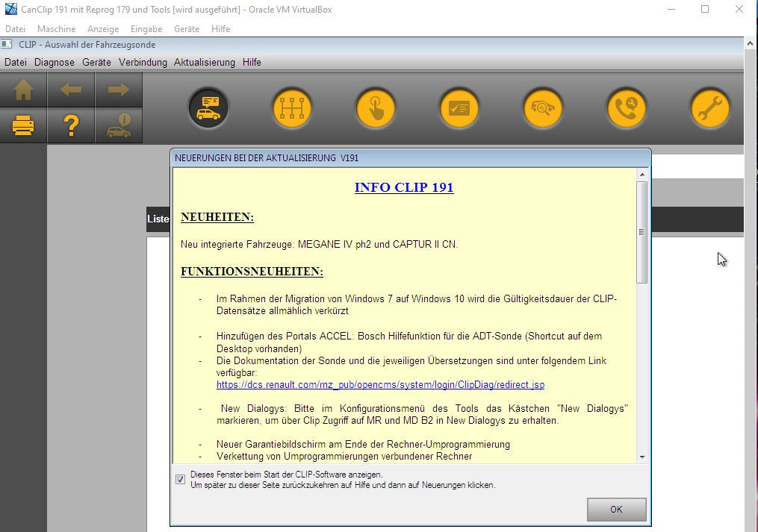Click the vehicle info car icon
Viewport: 758px width, 532px height.
coord(118,126)
